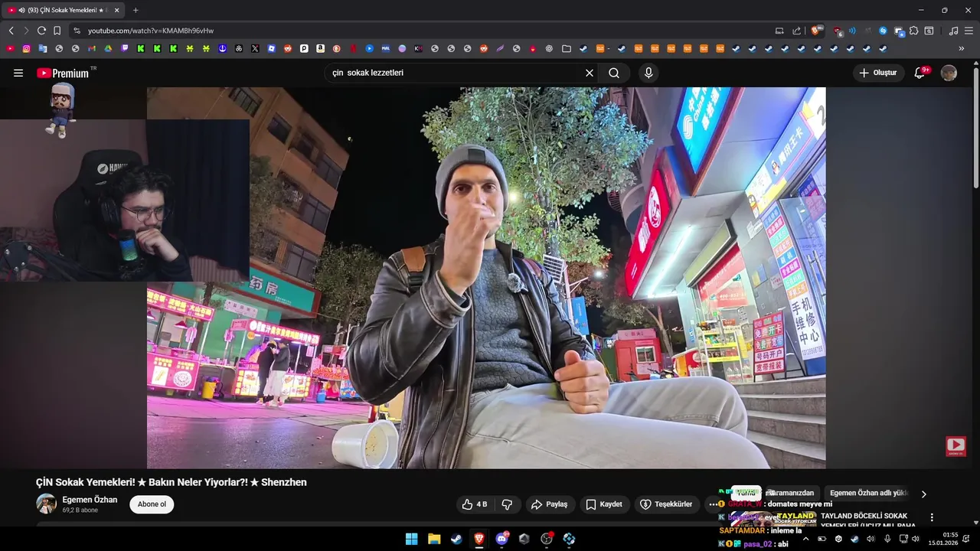Run search with the magnifier button
The width and height of the screenshot is (980, 551).
pyautogui.click(x=614, y=73)
